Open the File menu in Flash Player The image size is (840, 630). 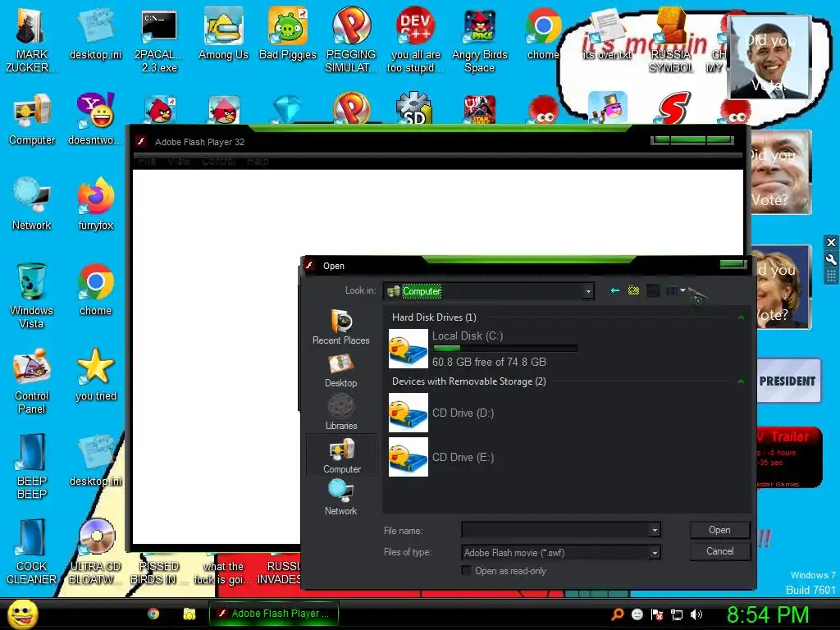[x=147, y=161]
